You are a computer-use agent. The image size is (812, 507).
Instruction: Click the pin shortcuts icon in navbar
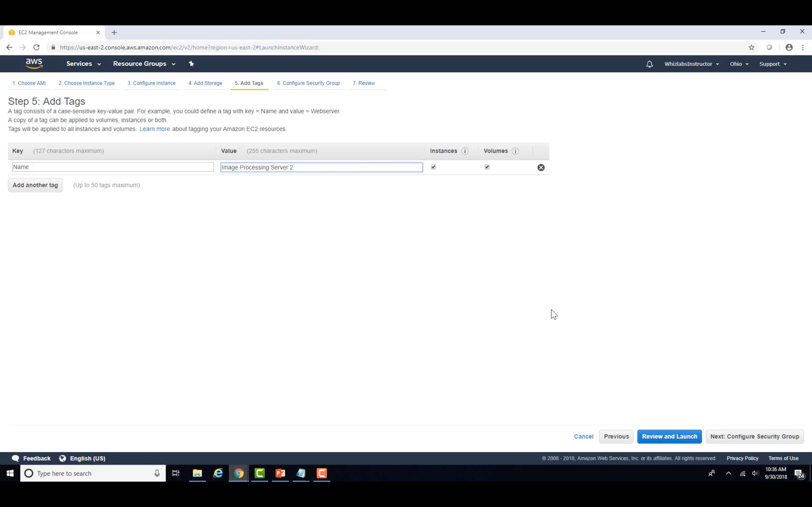[191, 64]
